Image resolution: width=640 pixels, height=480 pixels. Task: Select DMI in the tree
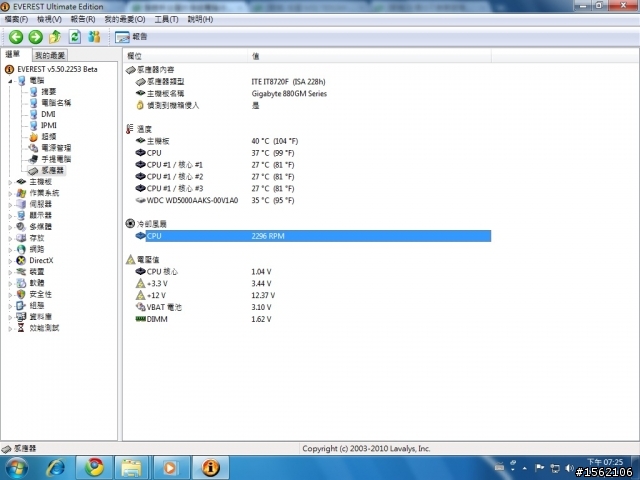click(x=48, y=114)
